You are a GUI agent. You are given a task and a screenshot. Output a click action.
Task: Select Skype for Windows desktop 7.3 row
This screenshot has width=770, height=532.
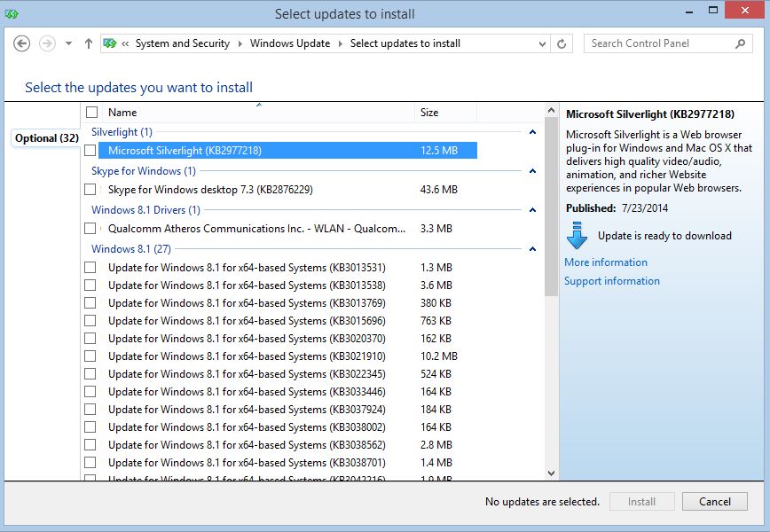287,190
